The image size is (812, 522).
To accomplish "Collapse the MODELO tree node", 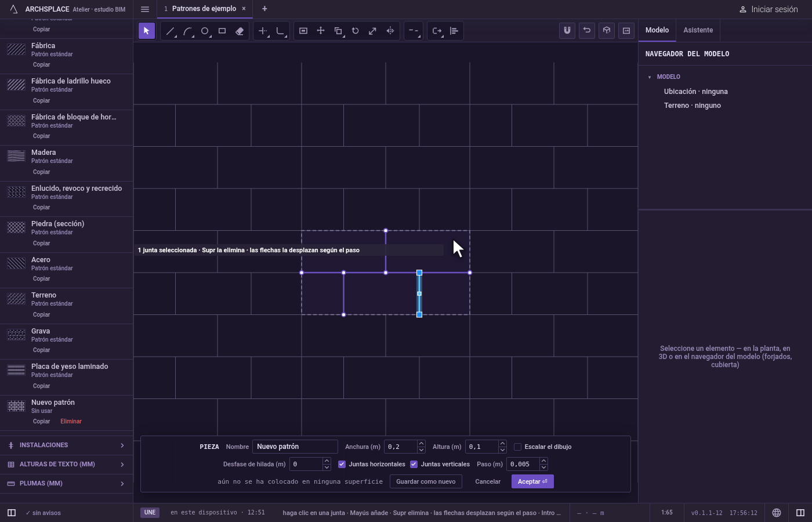I will pyautogui.click(x=650, y=77).
